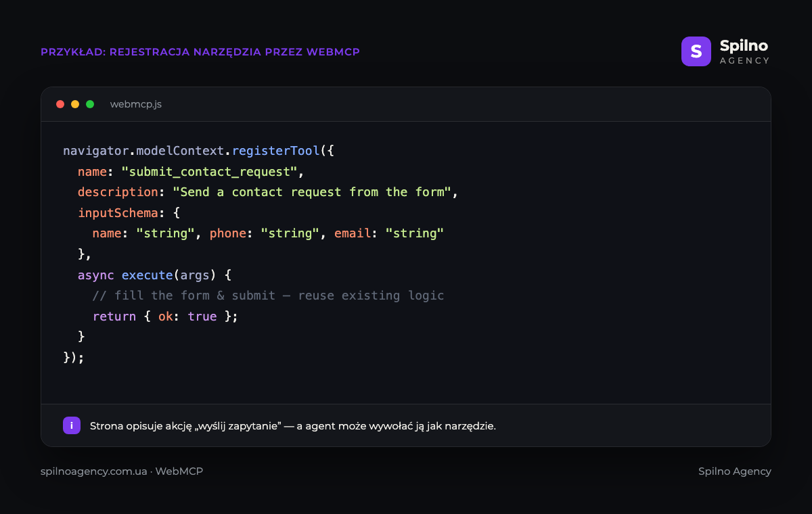The image size is (812, 514).
Task: Select the webmcp.js file title
Action: coord(136,104)
